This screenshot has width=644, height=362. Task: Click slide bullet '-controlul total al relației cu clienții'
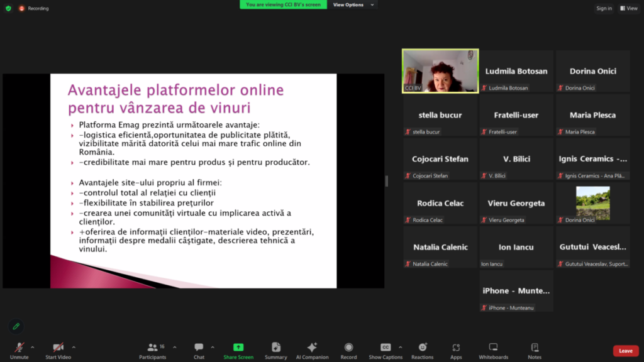click(x=147, y=192)
